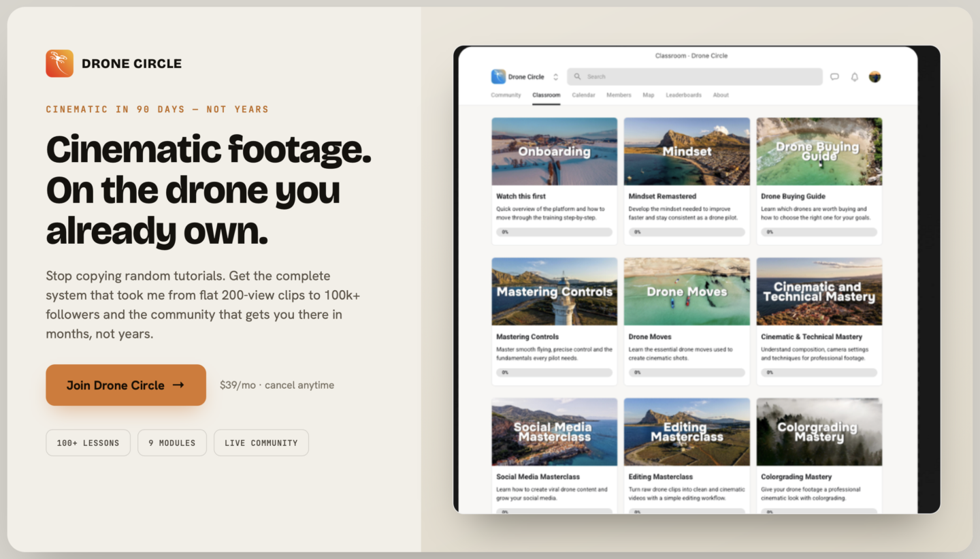Open the Drone Buying Guide thumbnail
The width and height of the screenshot is (980, 559).
click(x=819, y=151)
